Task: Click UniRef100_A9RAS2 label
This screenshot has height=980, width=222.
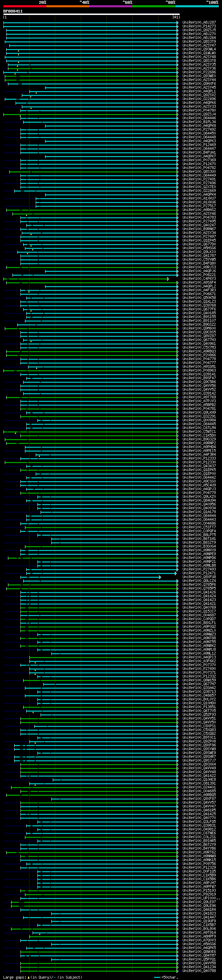Action: click(199, 210)
